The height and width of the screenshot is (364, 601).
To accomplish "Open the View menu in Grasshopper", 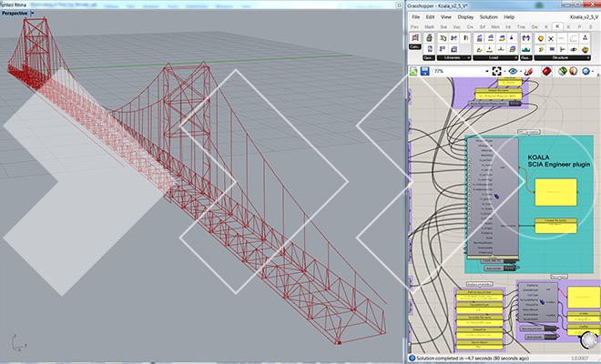I will [446, 17].
